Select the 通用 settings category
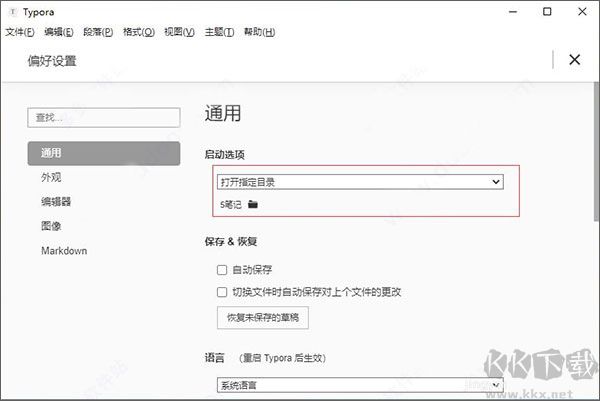The height and width of the screenshot is (401, 600). pos(104,153)
